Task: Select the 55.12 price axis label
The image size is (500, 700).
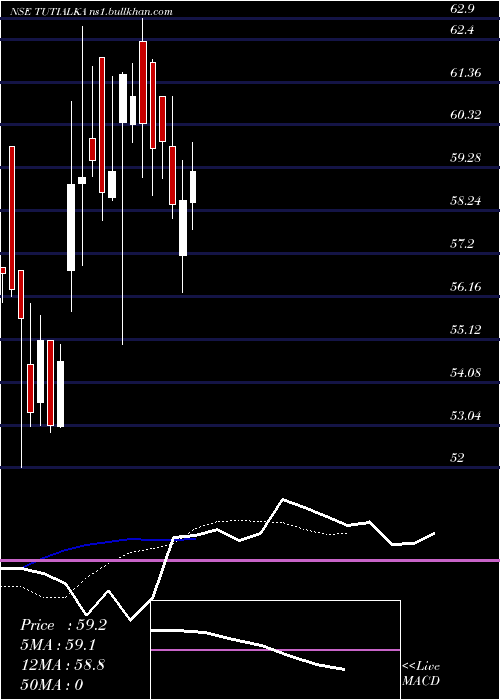Action: (x=466, y=330)
